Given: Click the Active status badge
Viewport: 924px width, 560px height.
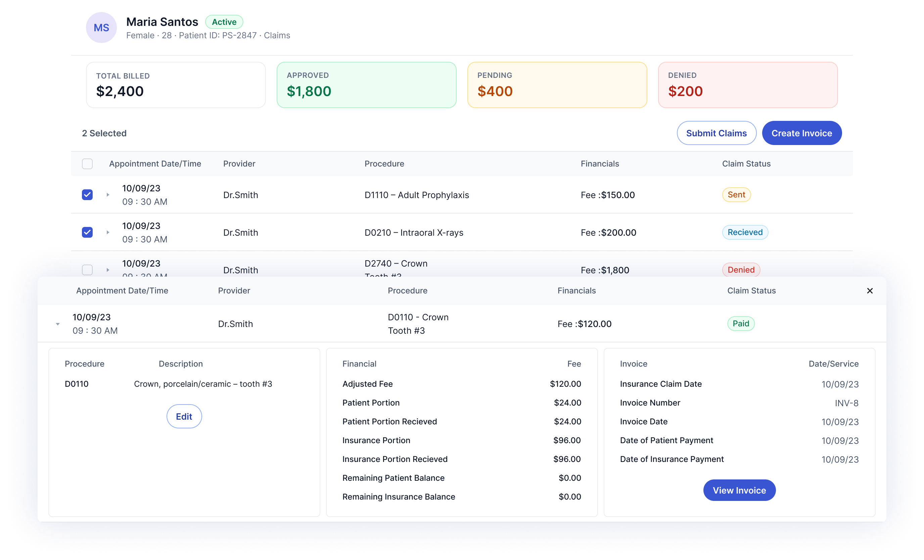Looking at the screenshot, I should pyautogui.click(x=224, y=22).
